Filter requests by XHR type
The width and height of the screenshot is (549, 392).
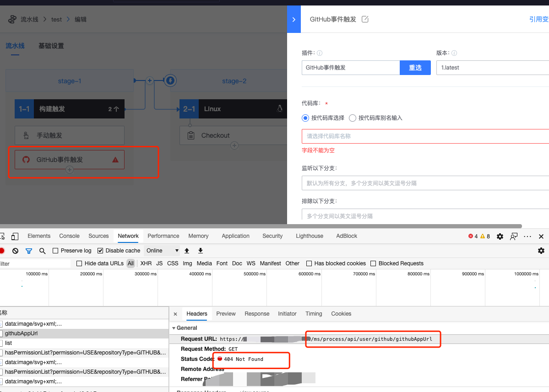[146, 263]
